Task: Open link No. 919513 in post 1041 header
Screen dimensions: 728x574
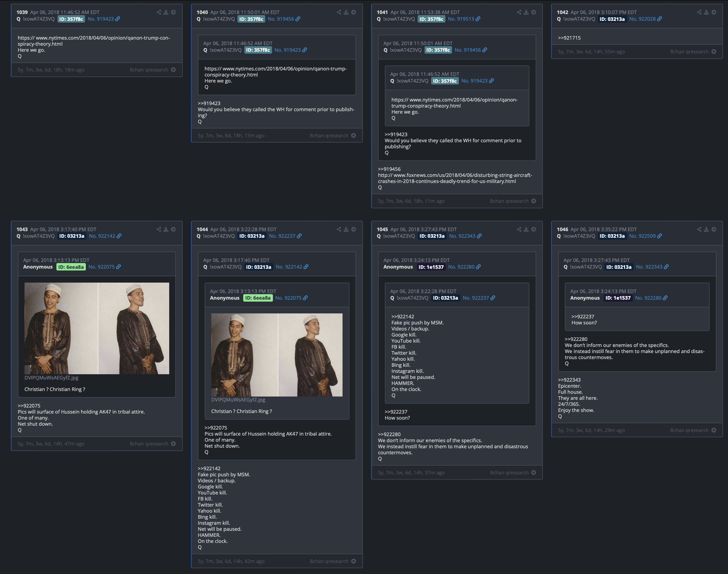Action: 464,19
